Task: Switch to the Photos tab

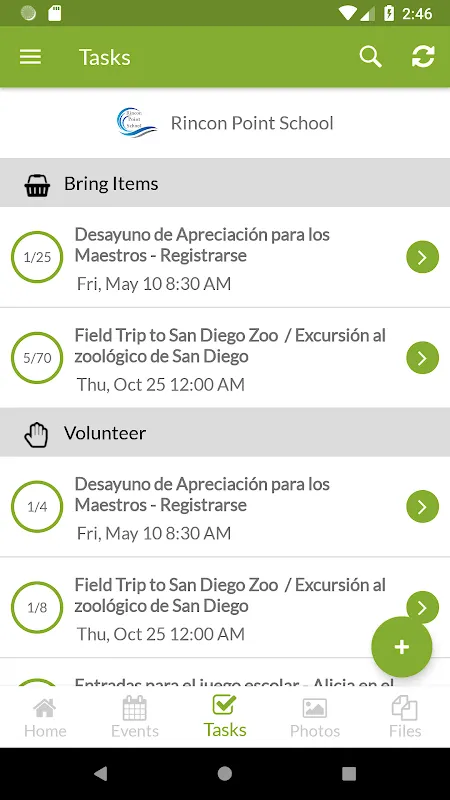Action: (x=315, y=718)
